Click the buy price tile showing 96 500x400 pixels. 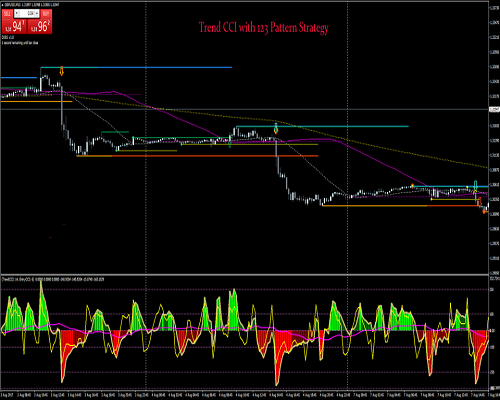[39, 26]
